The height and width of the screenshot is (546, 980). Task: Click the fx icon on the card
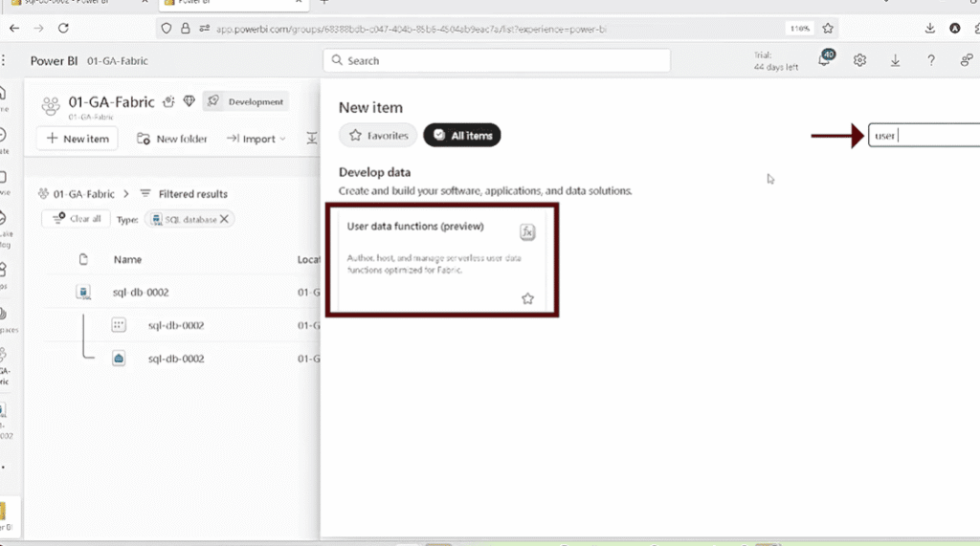tap(527, 231)
